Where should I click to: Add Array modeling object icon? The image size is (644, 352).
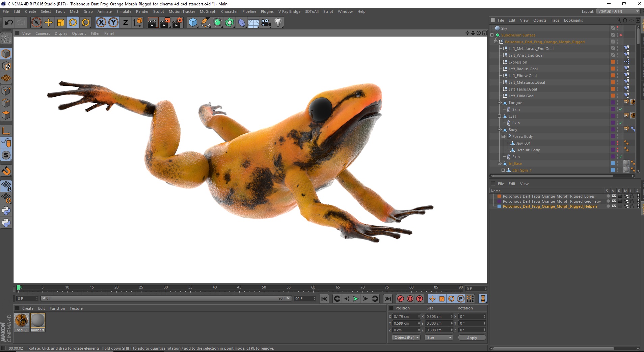pyautogui.click(x=230, y=23)
